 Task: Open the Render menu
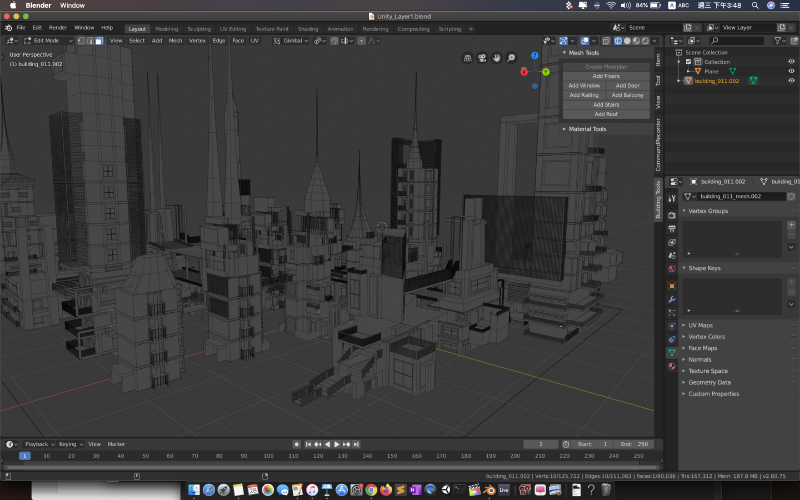pos(58,27)
